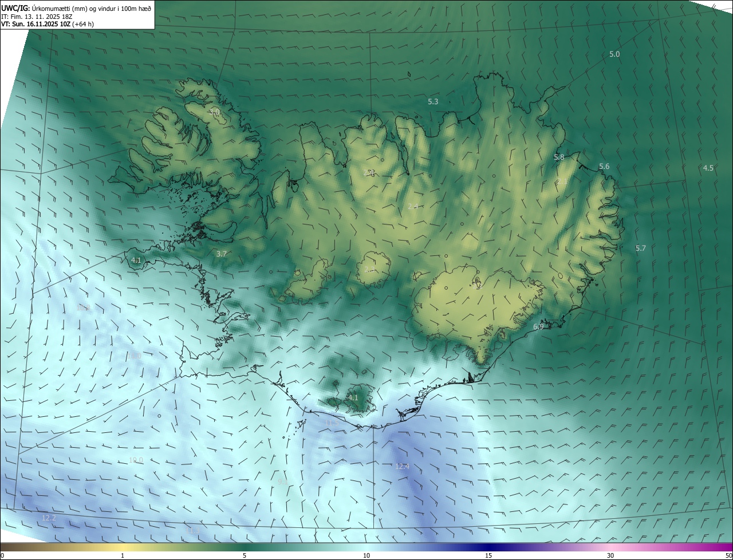Click the 4.0 value in the Westfjords
Image resolution: width=733 pixels, height=560 pixels.
click(x=215, y=112)
